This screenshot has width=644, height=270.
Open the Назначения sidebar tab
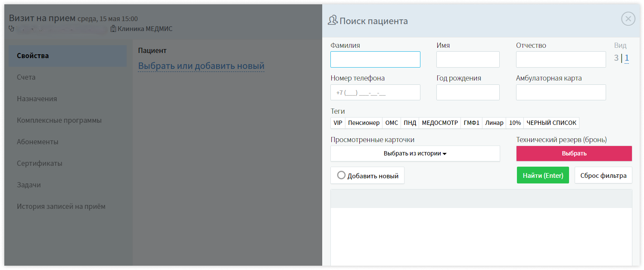pos(68,99)
